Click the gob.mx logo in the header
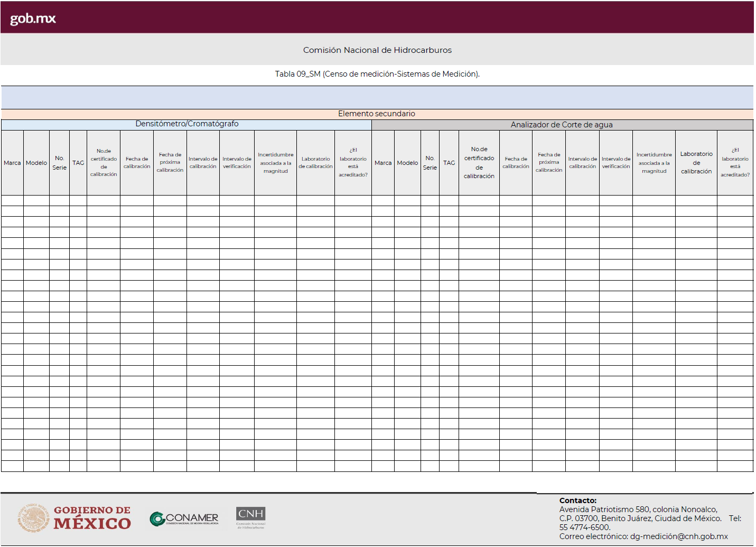This screenshot has width=756, height=547. [33, 18]
